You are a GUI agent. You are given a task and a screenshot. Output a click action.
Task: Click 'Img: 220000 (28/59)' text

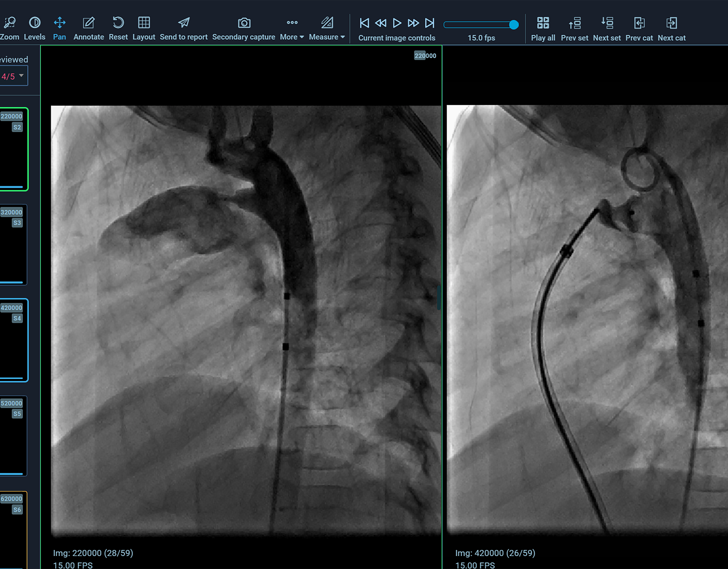[x=93, y=553]
